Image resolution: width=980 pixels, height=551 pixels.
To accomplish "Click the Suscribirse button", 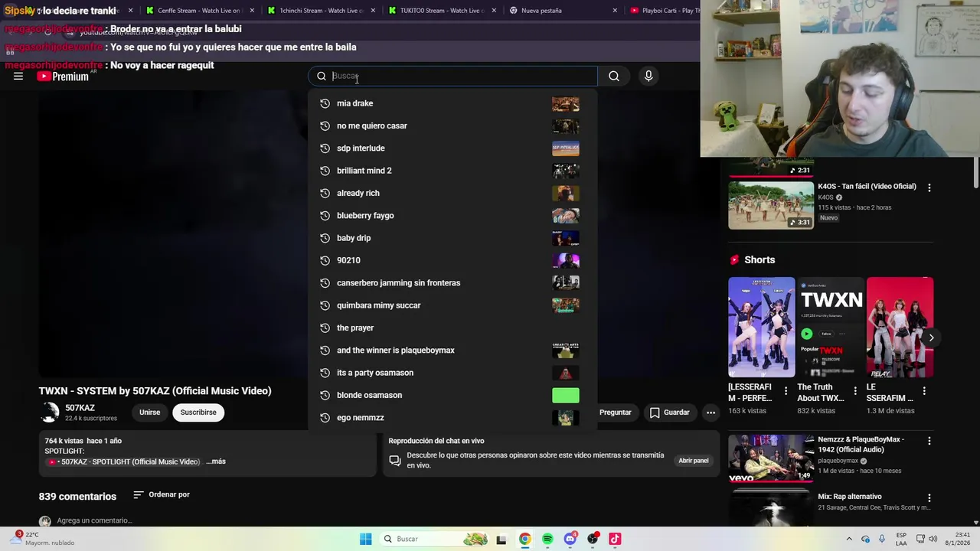I will point(198,412).
